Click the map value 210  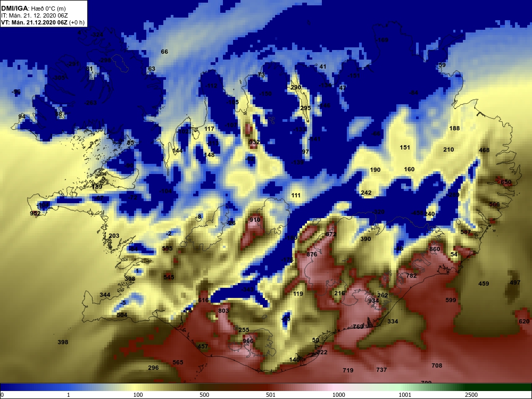click(x=448, y=149)
